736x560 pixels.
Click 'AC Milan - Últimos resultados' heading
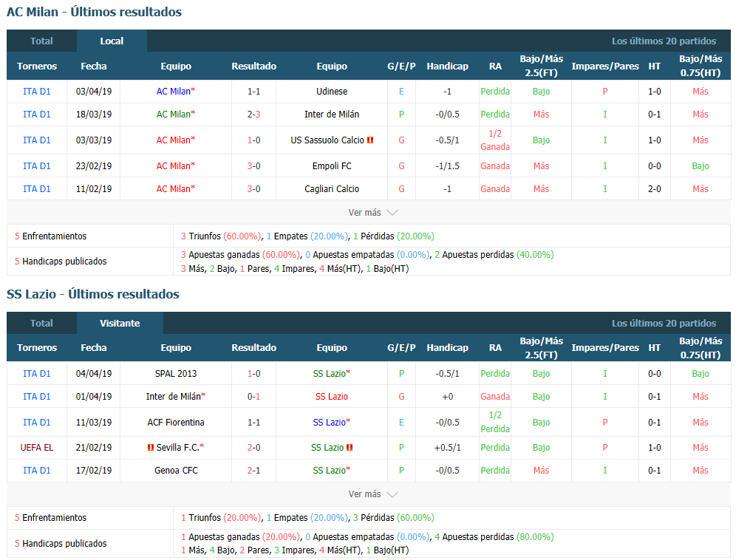(95, 12)
